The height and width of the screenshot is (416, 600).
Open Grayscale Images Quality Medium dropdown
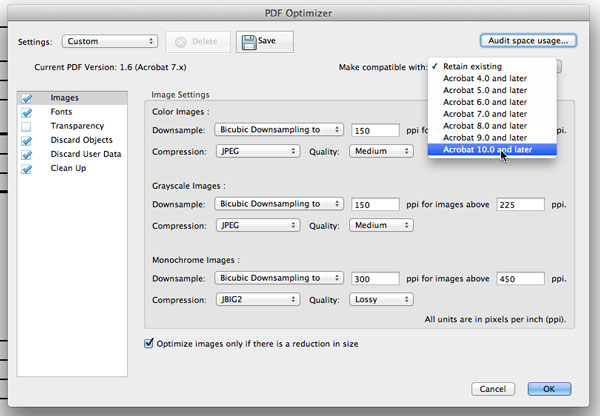point(381,225)
